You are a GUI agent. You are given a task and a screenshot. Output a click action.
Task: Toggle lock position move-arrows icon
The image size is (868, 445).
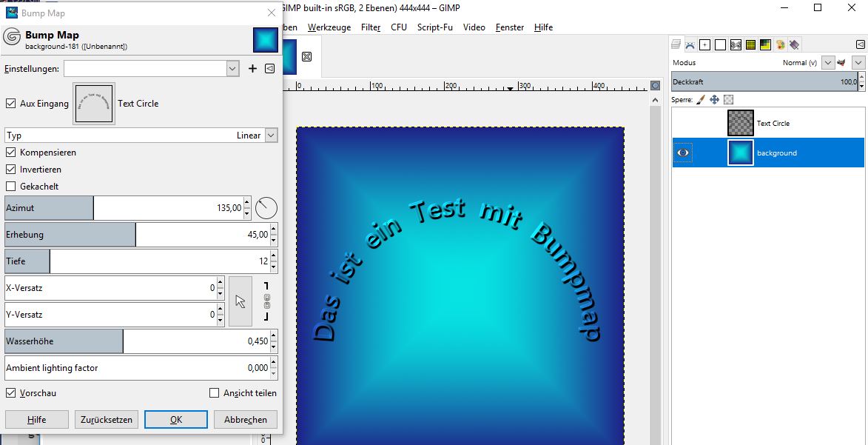pyautogui.click(x=714, y=100)
